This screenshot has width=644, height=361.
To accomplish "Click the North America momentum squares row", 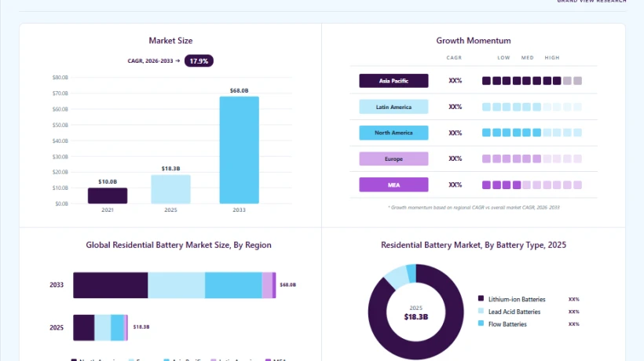I will coord(532,133).
